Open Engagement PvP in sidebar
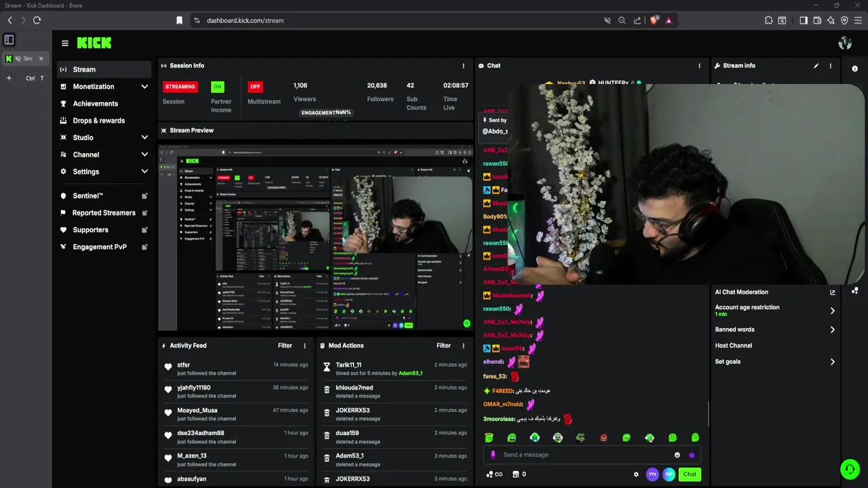Screen dimensions: 868x488 click(104, 247)
